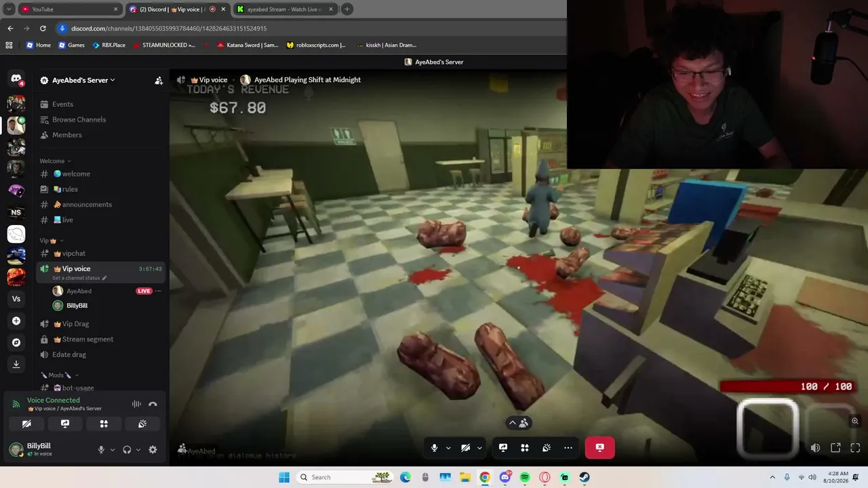Open Steam from the taskbar
This screenshot has height=488, width=868.
pyautogui.click(x=585, y=477)
